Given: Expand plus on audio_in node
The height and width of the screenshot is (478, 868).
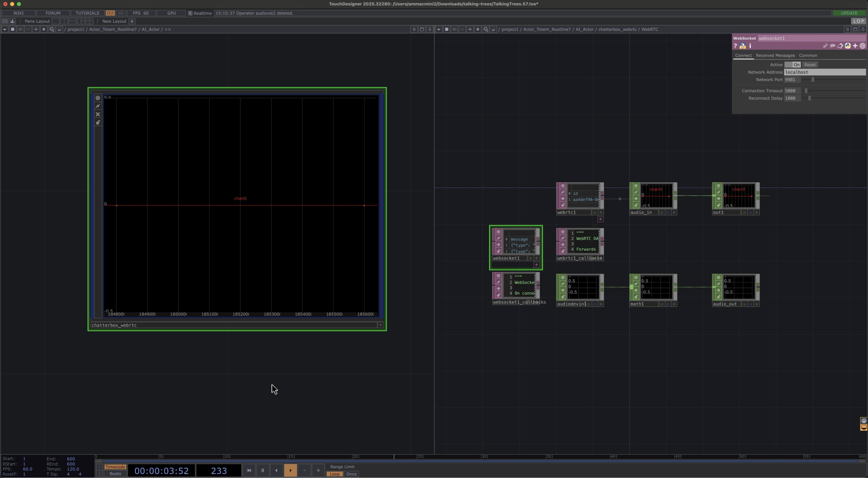Looking at the screenshot, I should click(674, 213).
